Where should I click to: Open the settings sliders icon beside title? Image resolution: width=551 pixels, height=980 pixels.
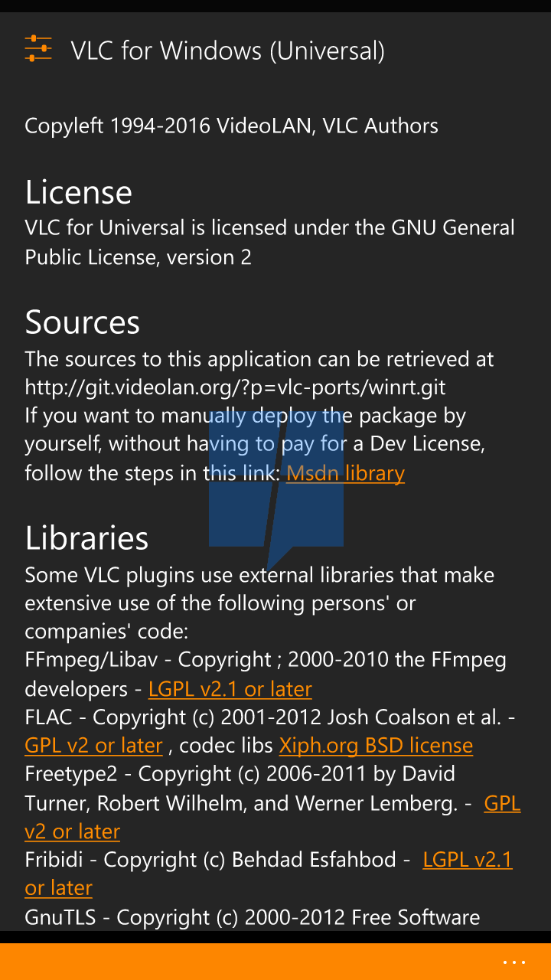pos(38,48)
